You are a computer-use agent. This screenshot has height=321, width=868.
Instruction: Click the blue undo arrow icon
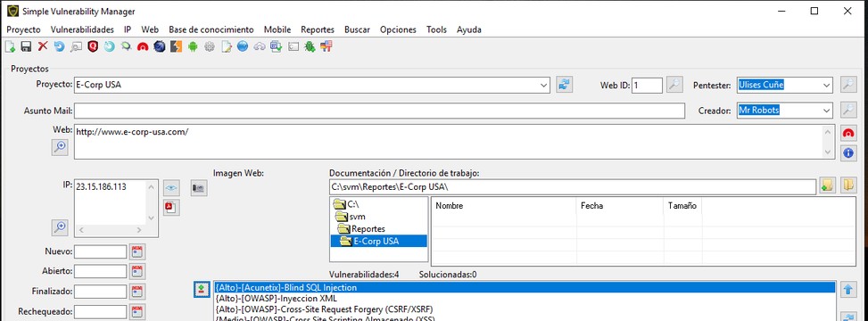pos(59,47)
